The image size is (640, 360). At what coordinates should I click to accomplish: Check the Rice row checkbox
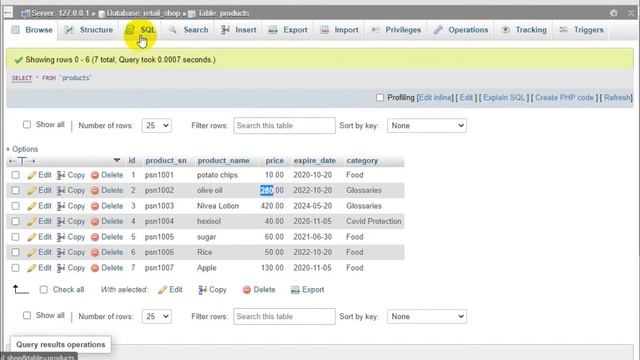click(16, 253)
